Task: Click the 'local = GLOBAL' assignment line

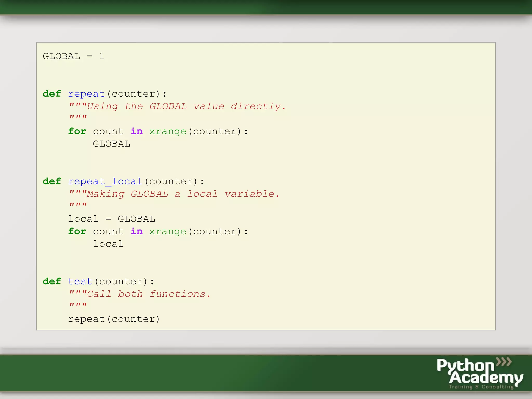Action: 112,219
